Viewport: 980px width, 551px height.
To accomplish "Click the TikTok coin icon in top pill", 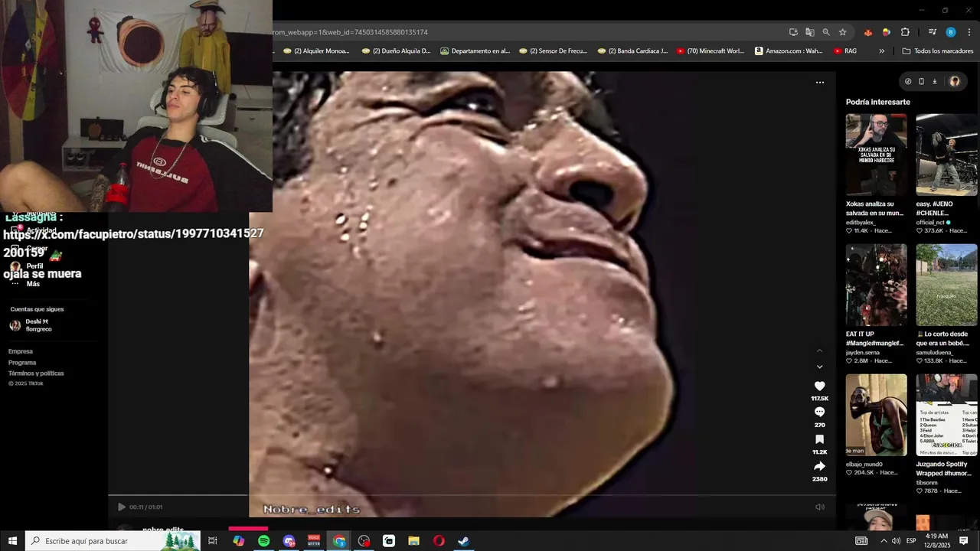I will [x=908, y=81].
